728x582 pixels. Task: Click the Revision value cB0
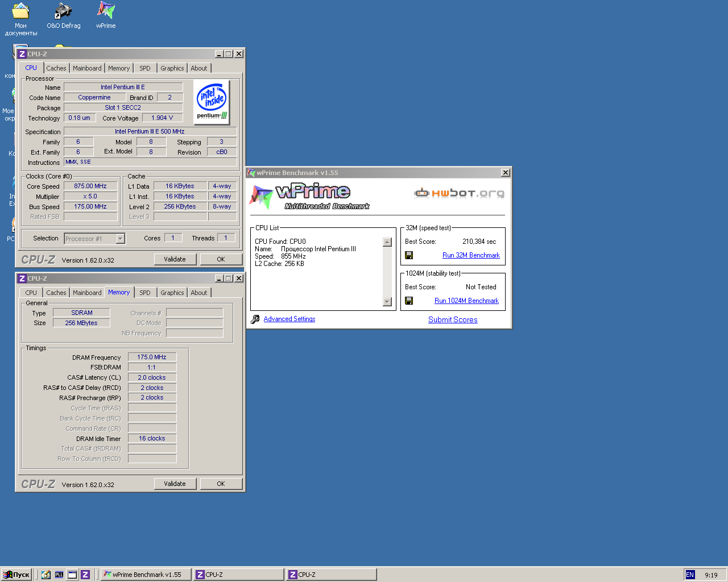[x=222, y=152]
